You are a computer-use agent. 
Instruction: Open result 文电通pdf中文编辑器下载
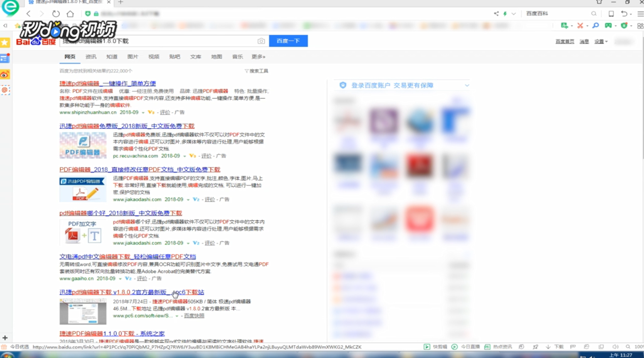[128, 257]
